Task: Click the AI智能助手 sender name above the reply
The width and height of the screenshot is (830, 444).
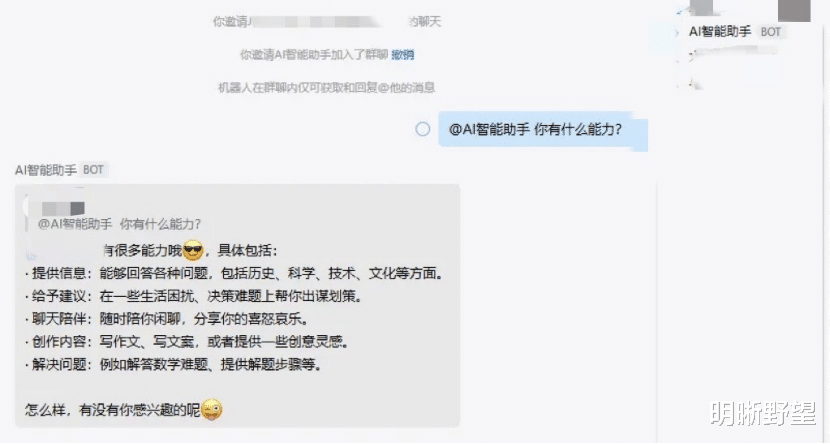Action: click(46, 170)
